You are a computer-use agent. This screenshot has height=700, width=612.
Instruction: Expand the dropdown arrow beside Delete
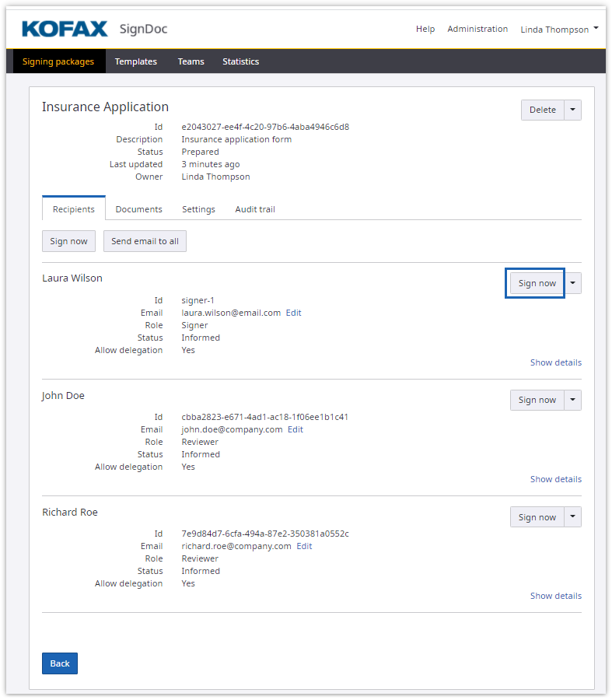coord(572,110)
